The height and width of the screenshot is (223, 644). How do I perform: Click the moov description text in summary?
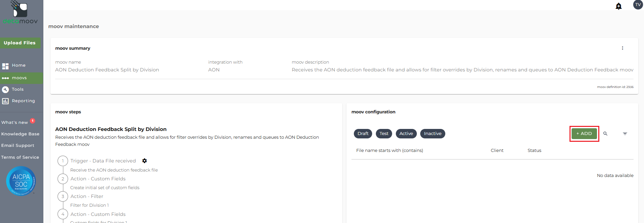463,70
